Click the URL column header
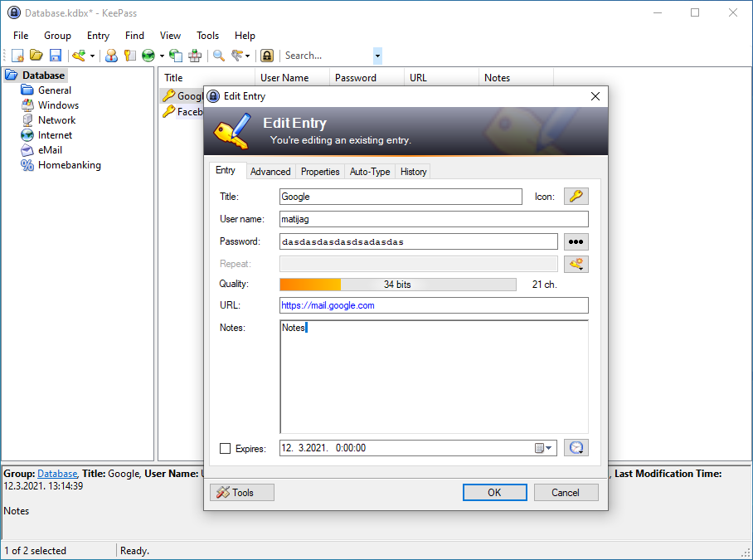The height and width of the screenshot is (560, 753). 441,78
